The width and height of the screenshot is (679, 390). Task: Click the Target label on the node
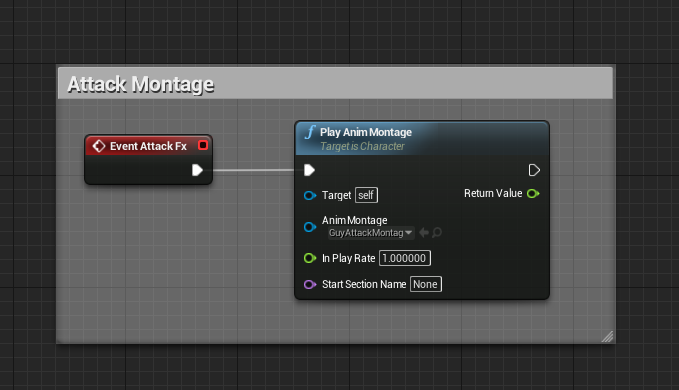[x=336, y=196]
